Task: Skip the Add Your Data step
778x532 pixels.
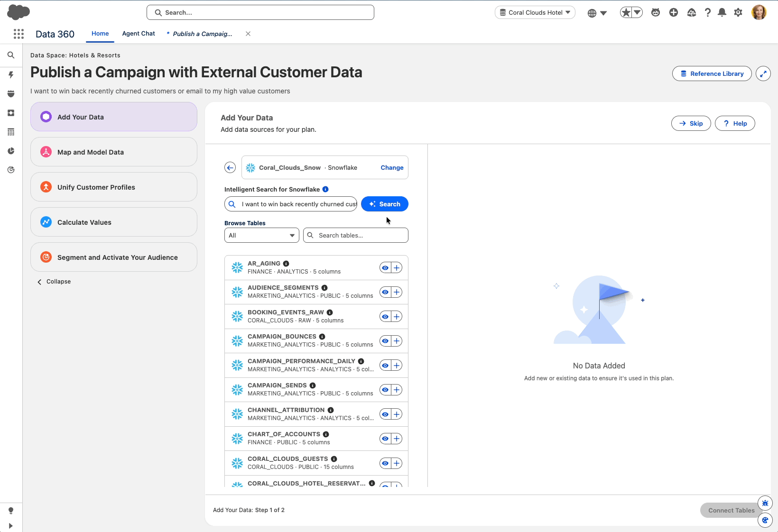Action: click(691, 123)
